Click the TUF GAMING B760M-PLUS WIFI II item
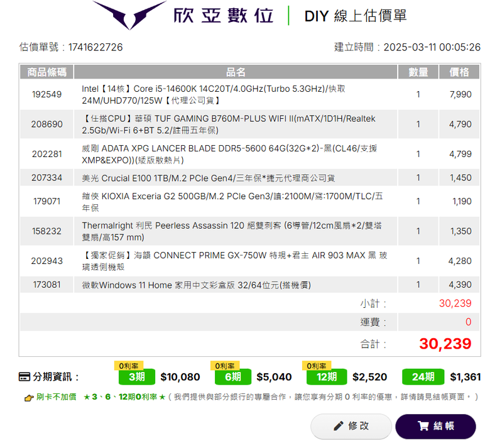Viewport: 490px width, 448px height. [x=229, y=124]
